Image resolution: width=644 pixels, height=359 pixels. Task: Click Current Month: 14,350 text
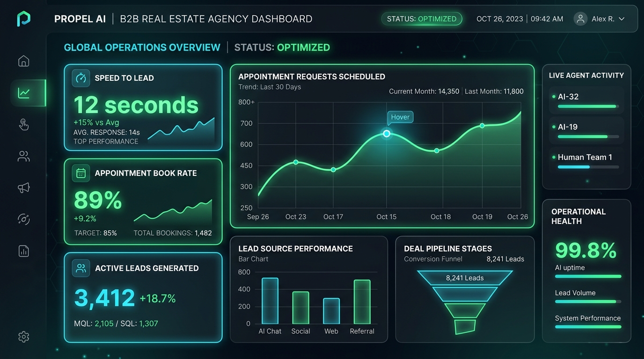point(424,91)
